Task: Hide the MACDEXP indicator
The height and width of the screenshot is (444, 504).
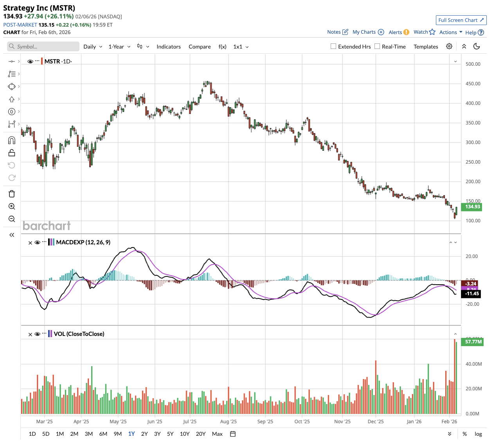Action: click(37, 242)
